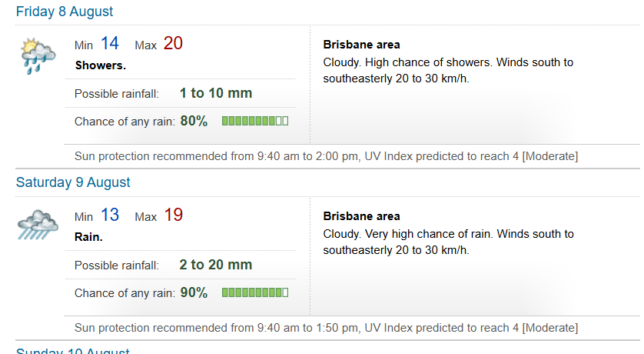
Task: Click the Showers forecast summary text
Action: (101, 65)
